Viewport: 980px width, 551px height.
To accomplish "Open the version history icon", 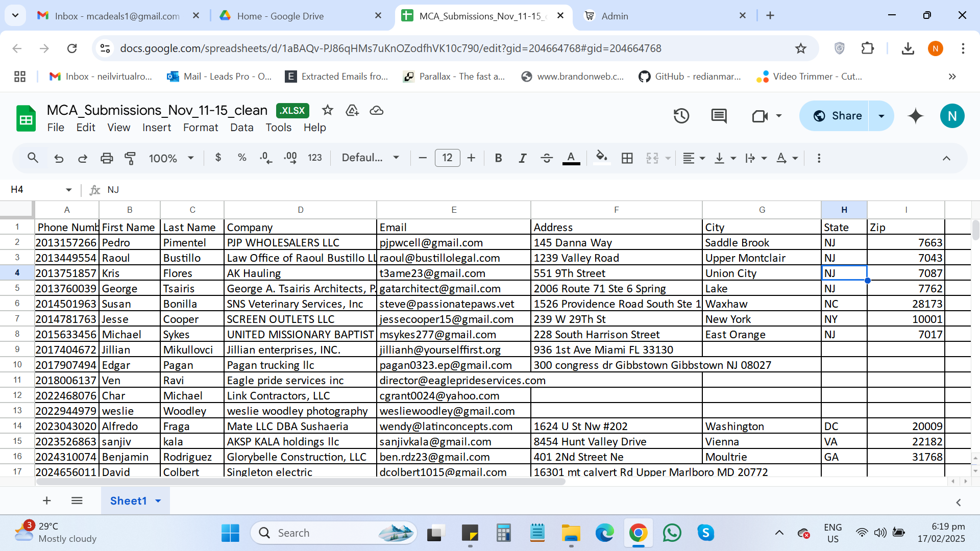I will tap(682, 115).
